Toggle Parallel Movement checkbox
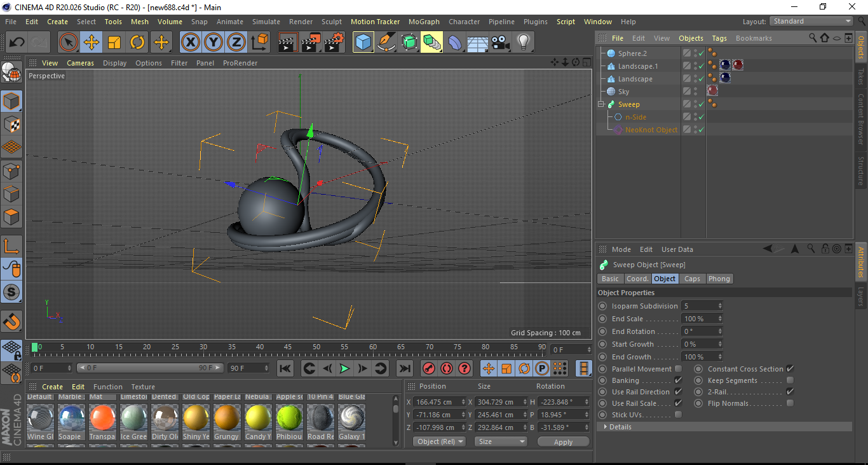Image resolution: width=868 pixels, height=465 pixels. click(678, 369)
